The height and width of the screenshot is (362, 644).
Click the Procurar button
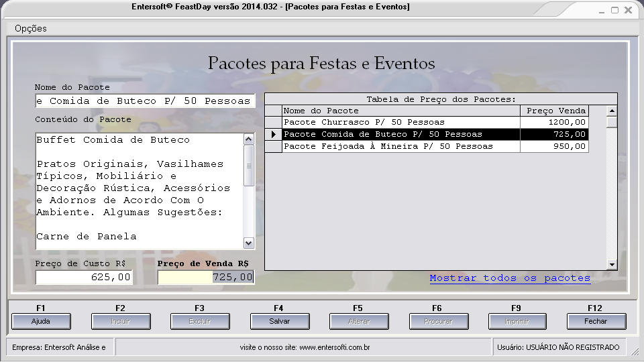[439, 321]
